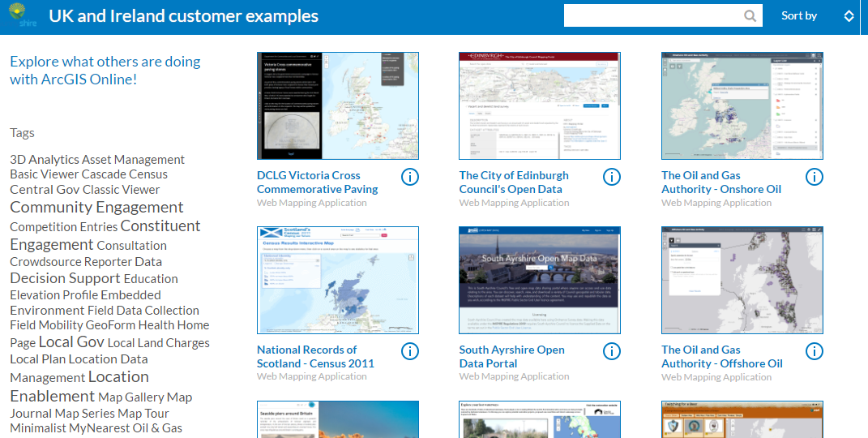Click the shire logo in header
Screen dimensions: 868x438
click(21, 15)
